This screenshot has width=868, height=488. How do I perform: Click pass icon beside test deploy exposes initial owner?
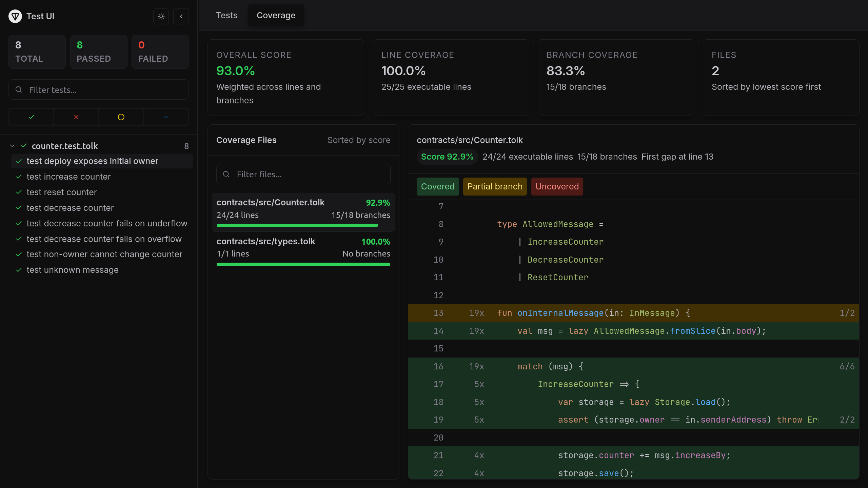pyautogui.click(x=19, y=161)
